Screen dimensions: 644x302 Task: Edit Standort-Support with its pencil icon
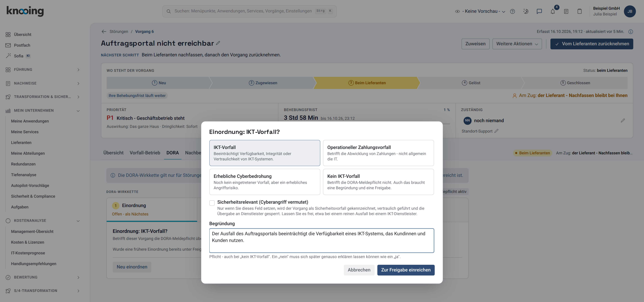pyautogui.click(x=496, y=131)
